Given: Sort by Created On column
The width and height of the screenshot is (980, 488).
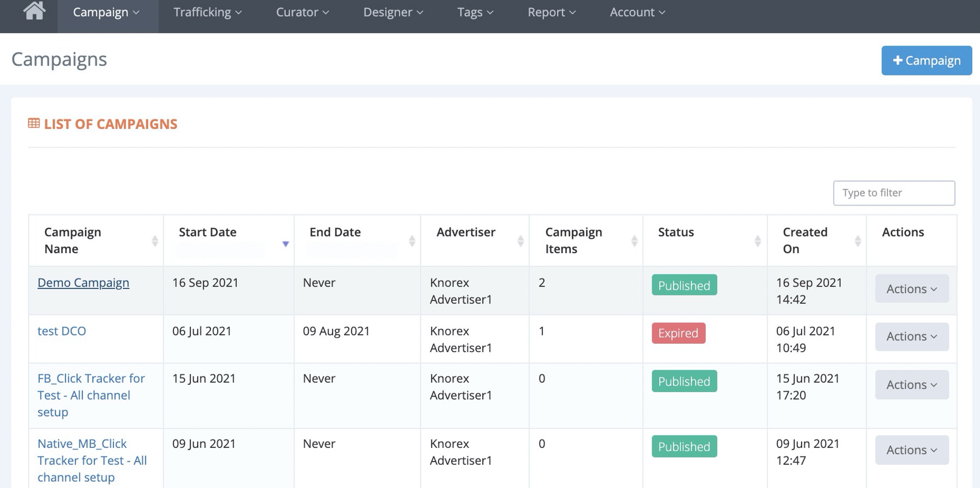Looking at the screenshot, I should tap(857, 241).
